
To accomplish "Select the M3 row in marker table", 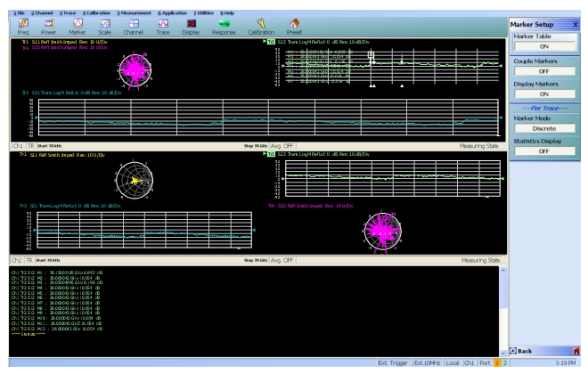I will pyautogui.click(x=56, y=282).
